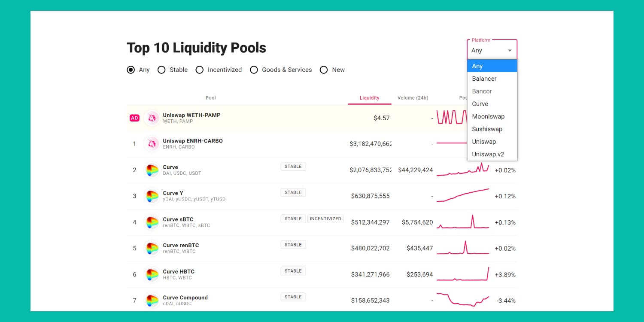The width and height of the screenshot is (644, 322).
Task: Click the Top 10 Liquidity Pools heading
Action: [x=197, y=48]
